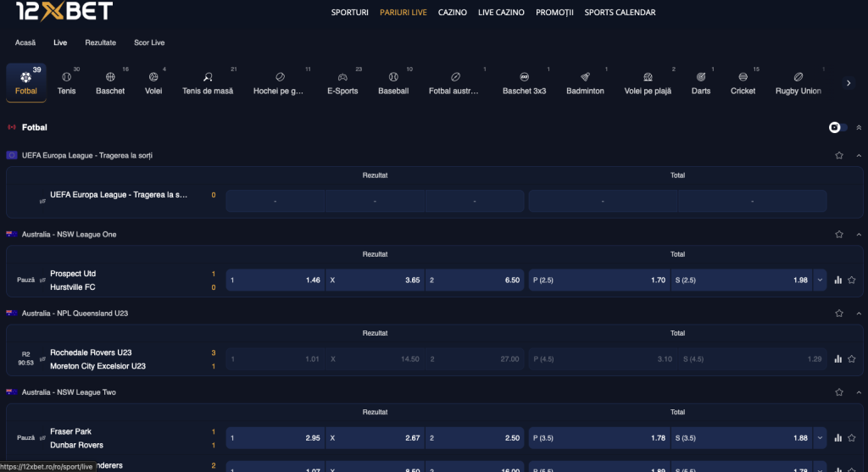This screenshot has height=472, width=868.
Task: Open the 12XBET logo home link
Action: [x=64, y=10]
